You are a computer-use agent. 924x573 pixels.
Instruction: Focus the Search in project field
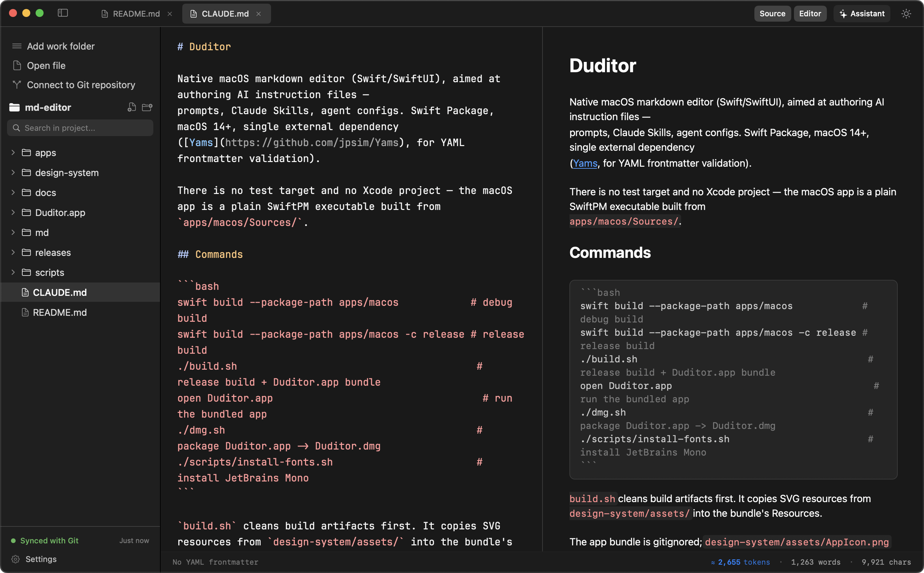click(x=80, y=128)
